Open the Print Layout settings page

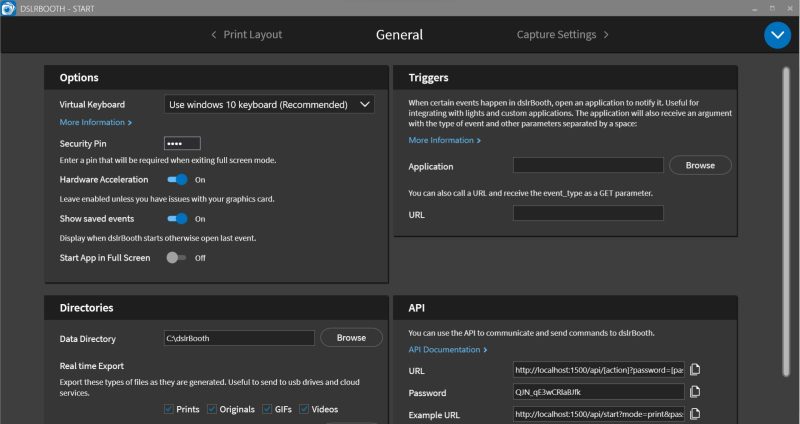253,35
